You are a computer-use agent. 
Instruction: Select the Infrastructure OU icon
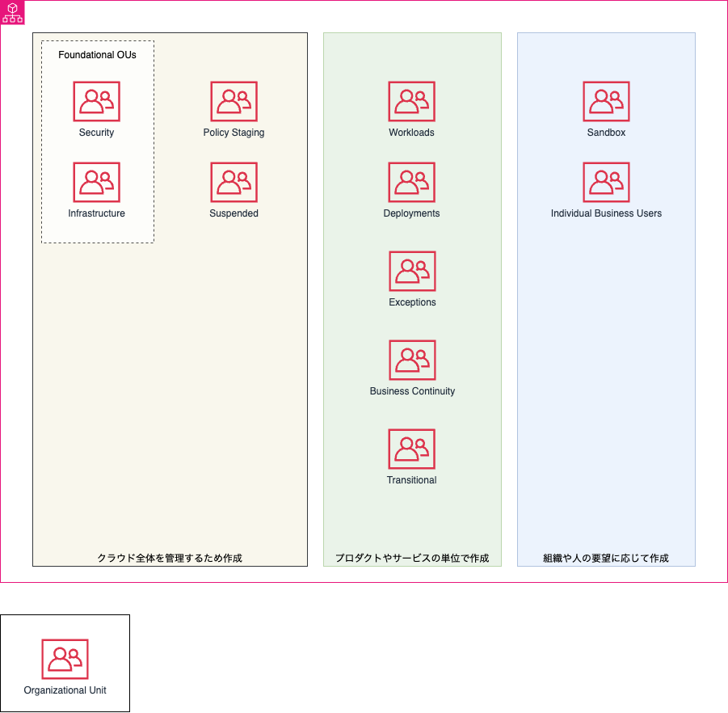tap(97, 182)
